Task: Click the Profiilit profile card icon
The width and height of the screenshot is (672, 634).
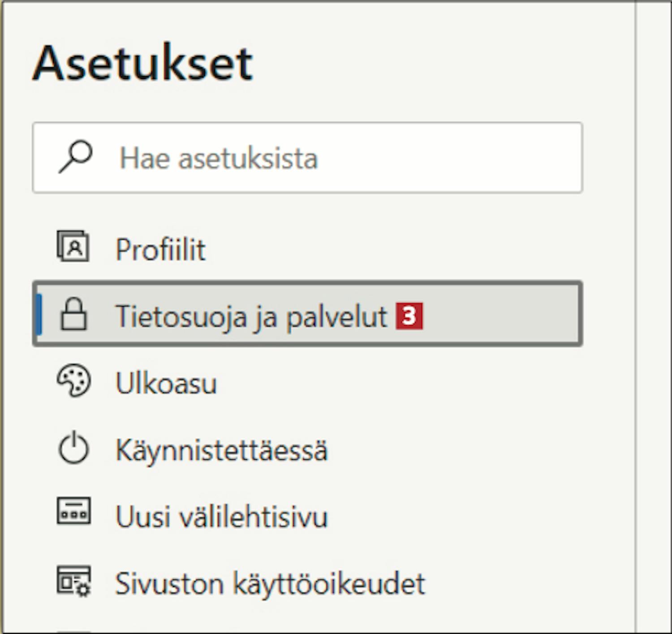Action: [x=73, y=246]
